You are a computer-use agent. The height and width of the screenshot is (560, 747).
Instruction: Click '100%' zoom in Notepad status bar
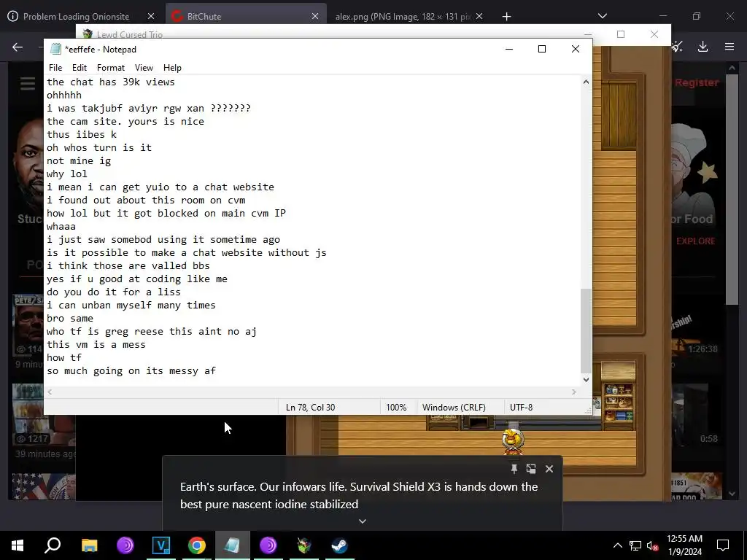pos(396,408)
